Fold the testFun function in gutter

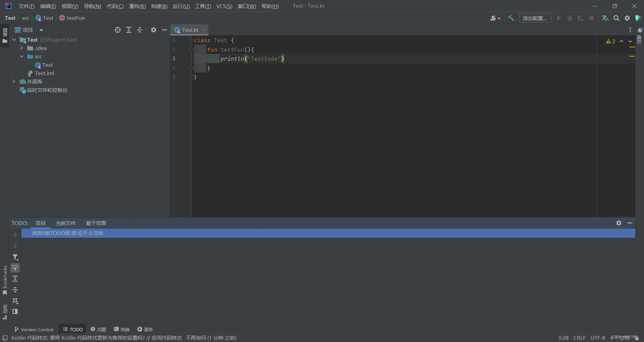191,50
